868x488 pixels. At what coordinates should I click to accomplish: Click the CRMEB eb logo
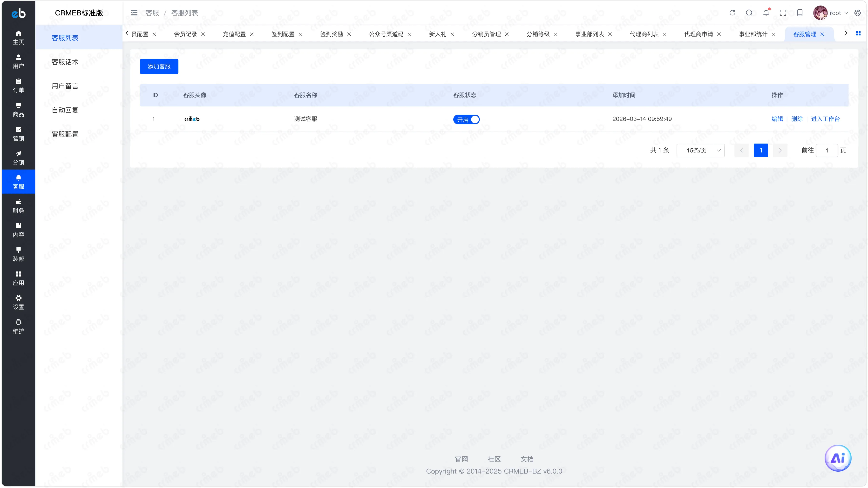[x=19, y=13]
